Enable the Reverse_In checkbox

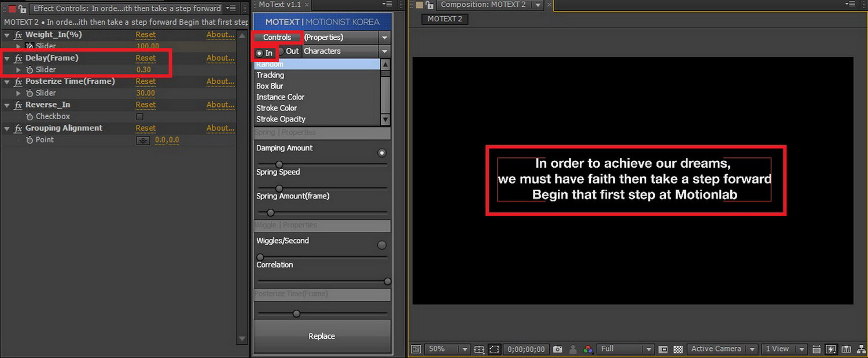coord(139,117)
